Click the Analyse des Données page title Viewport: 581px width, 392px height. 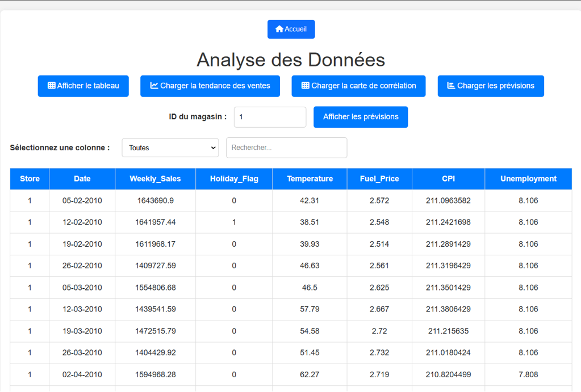pos(291,60)
